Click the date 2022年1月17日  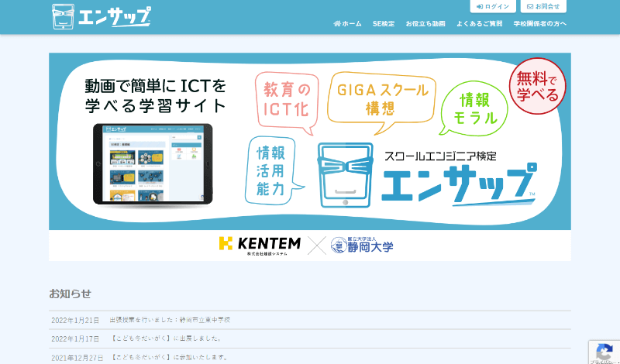click(x=75, y=339)
